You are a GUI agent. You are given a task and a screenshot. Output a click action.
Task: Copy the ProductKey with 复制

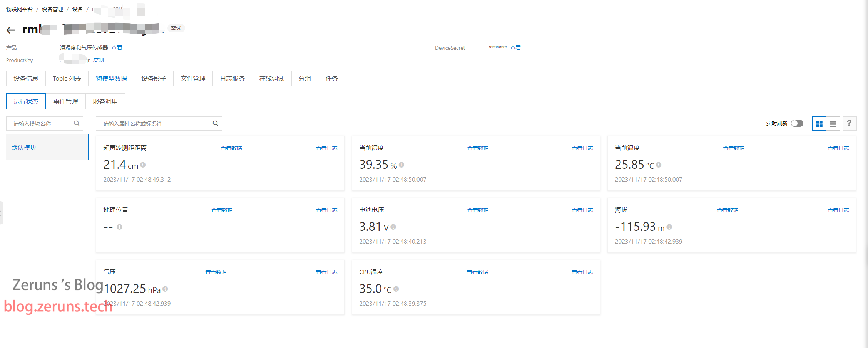[x=99, y=60]
